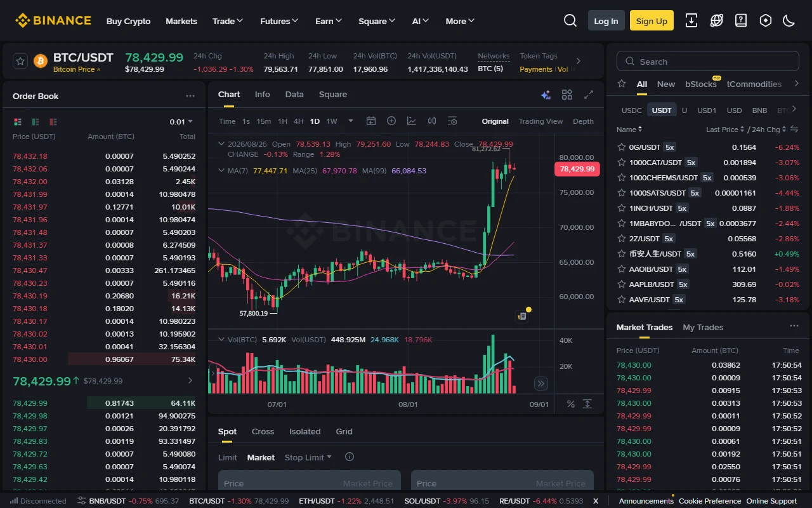The height and width of the screenshot is (508, 812).
Task: Favorite the AAVE/USDT pair star
Action: pos(622,299)
